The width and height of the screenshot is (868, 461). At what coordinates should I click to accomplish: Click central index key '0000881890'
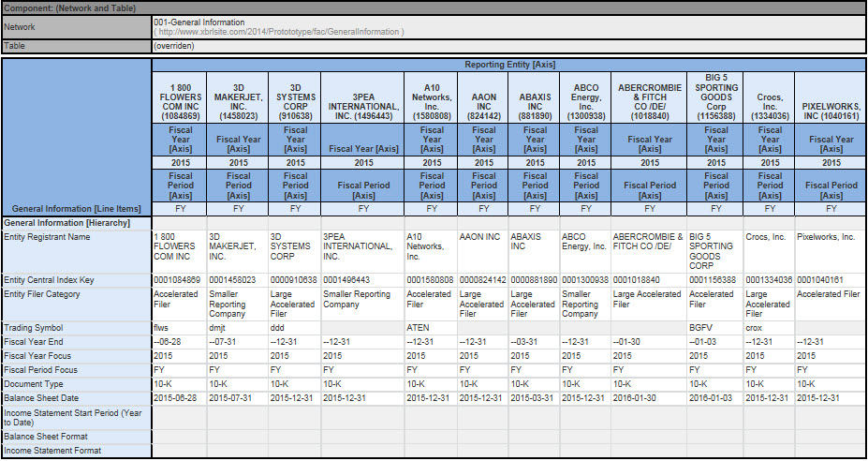click(535, 280)
